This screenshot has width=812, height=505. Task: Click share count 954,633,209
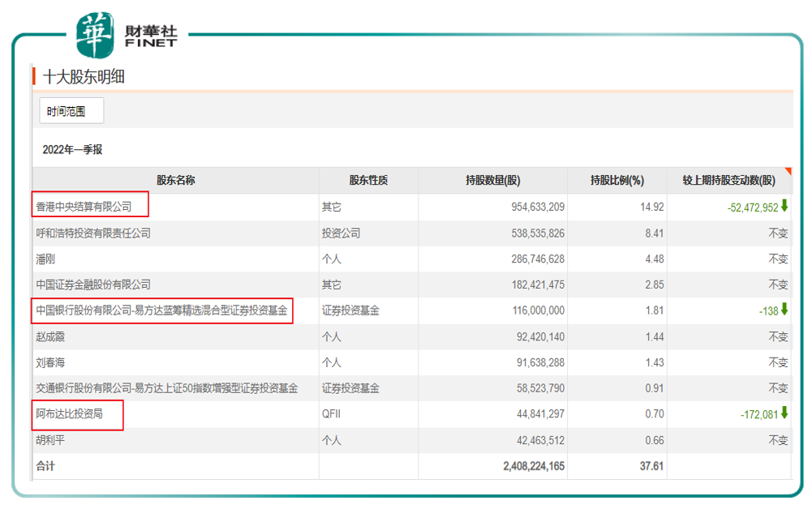pyautogui.click(x=538, y=207)
